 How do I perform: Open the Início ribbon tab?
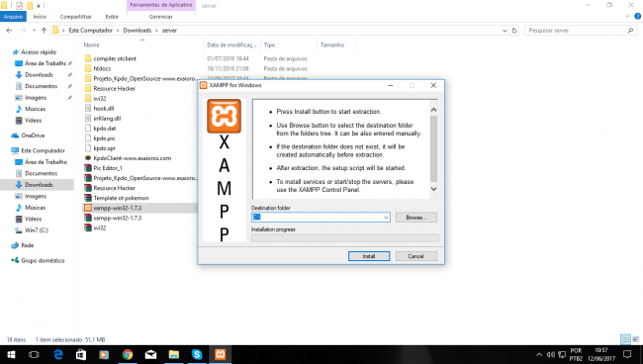(40, 17)
